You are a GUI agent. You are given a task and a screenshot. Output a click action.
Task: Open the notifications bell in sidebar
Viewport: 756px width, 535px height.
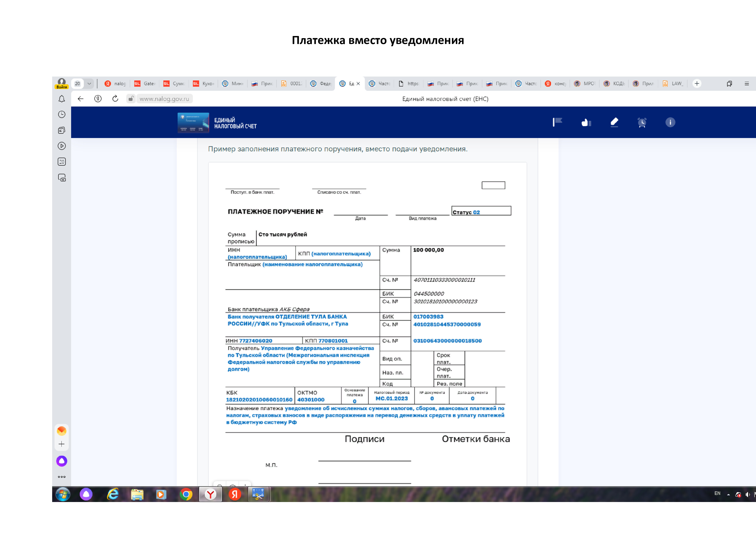[62, 99]
